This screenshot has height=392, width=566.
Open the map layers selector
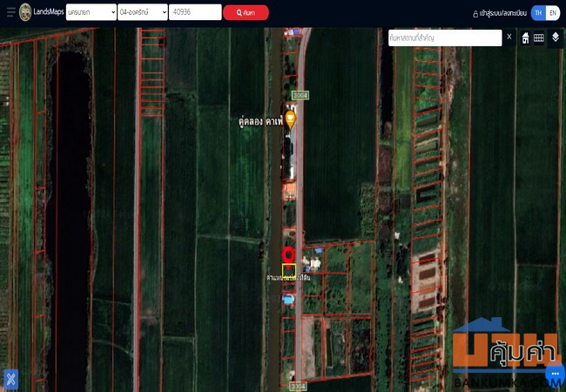coord(555,37)
